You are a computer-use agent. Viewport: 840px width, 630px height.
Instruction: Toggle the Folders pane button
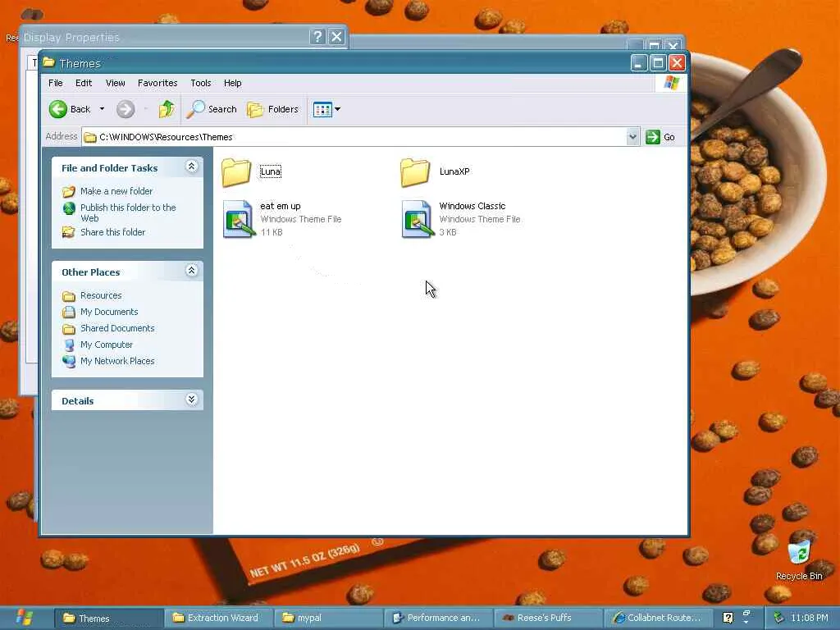click(273, 109)
